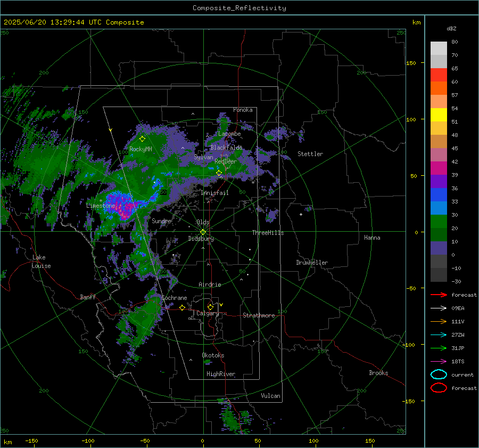The image size is (479, 448).
Task: Click the Lake Louise label
Action: click(41, 262)
